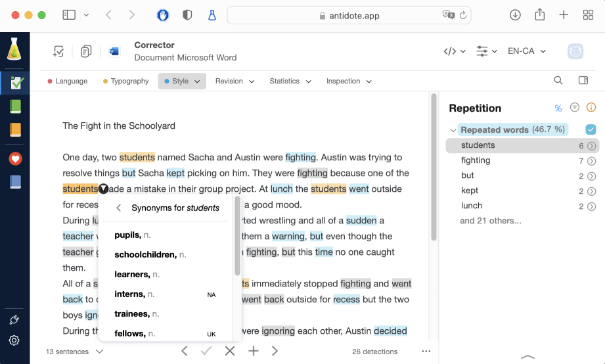Open the Statistics tab
This screenshot has height=364, width=605.
click(290, 81)
